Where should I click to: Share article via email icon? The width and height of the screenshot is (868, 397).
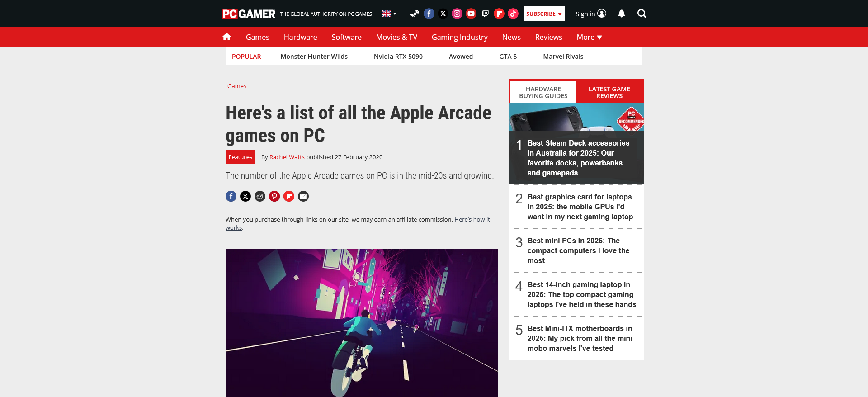click(303, 196)
